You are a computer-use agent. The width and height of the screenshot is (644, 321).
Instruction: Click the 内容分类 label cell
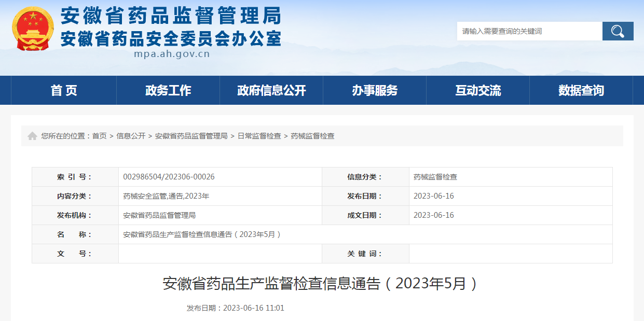click(x=75, y=196)
